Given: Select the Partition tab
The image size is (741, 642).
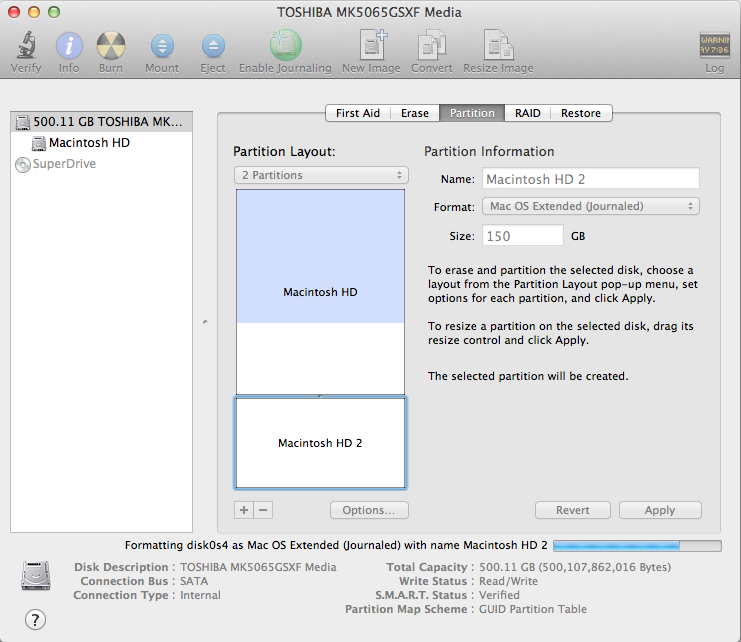Looking at the screenshot, I should pyautogui.click(x=472, y=113).
